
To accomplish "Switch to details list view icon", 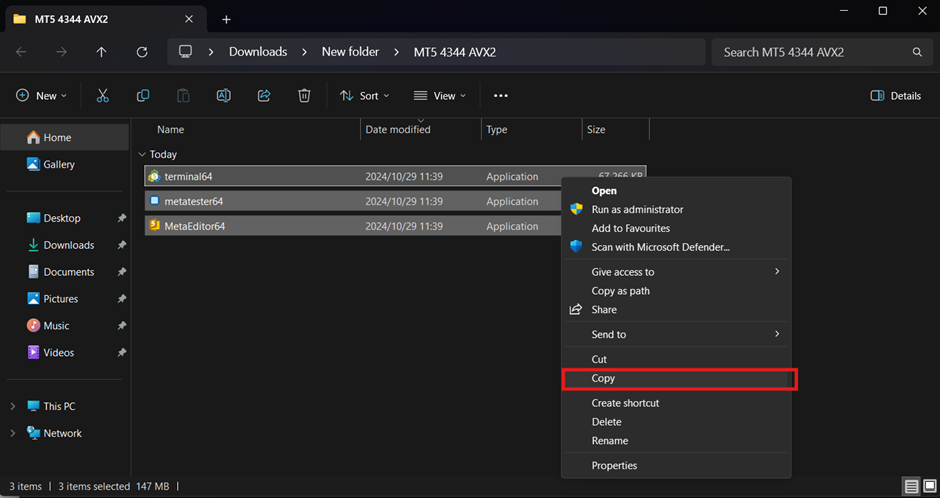I will point(911,487).
